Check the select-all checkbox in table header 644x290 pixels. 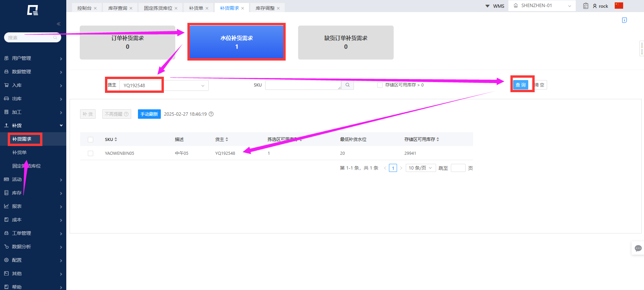pyautogui.click(x=91, y=140)
